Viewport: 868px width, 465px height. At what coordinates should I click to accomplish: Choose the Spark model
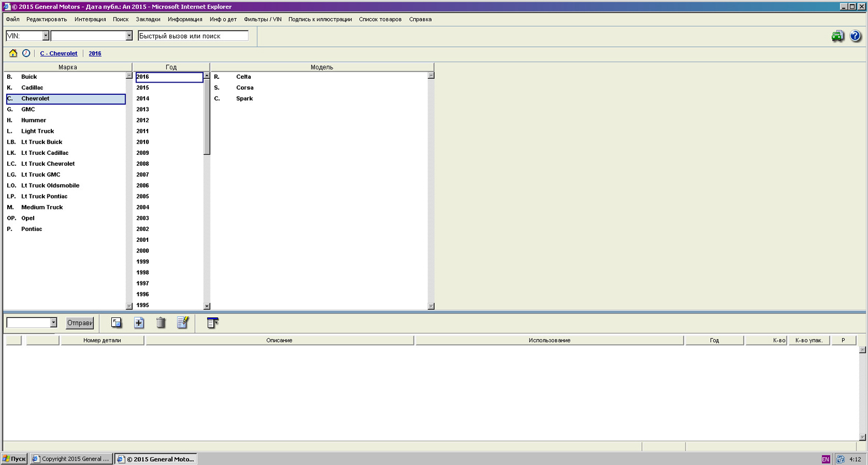tap(244, 99)
